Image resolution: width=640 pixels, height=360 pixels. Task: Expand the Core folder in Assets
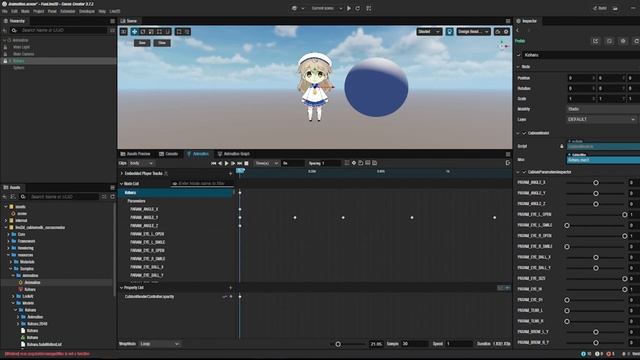click(9, 234)
